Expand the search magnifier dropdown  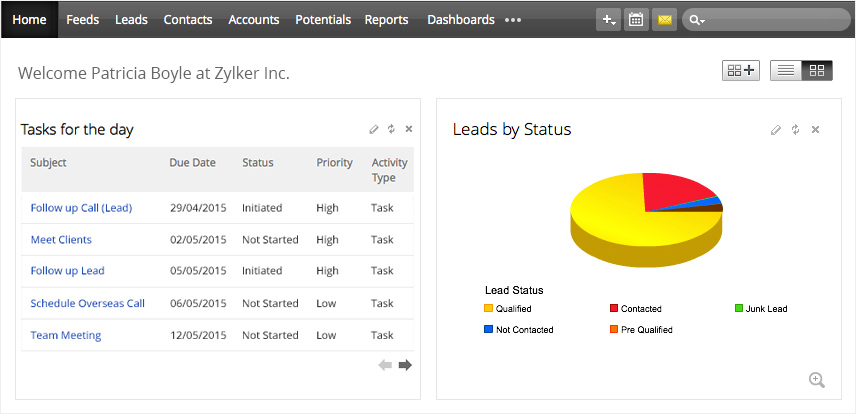[697, 20]
